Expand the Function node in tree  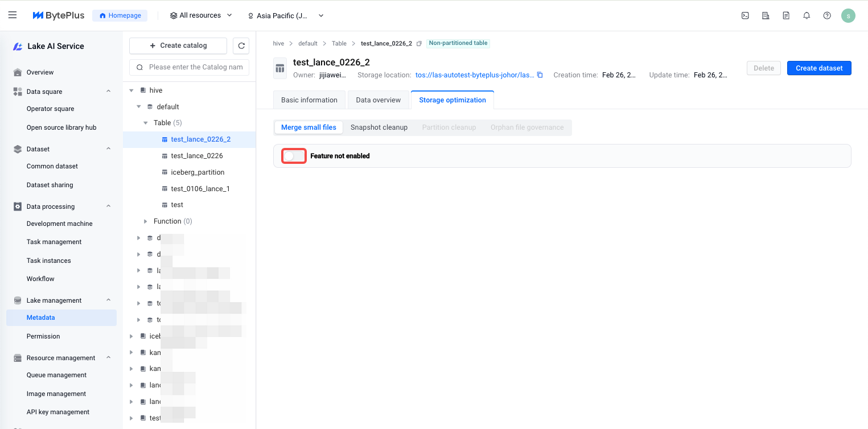[146, 221]
